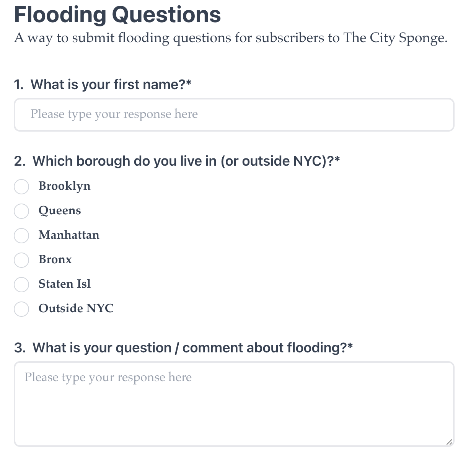This screenshot has height=453, width=476.
Task: Choose the Queens radio button circle
Action: (x=21, y=211)
